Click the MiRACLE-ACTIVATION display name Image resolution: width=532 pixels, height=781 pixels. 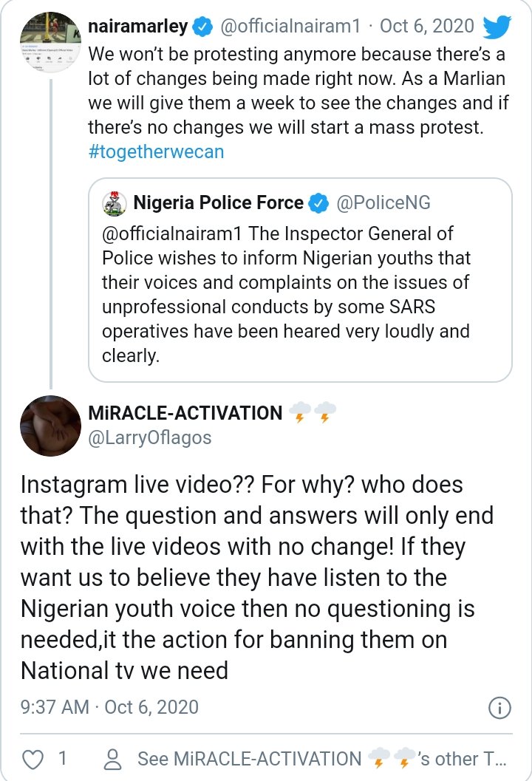coord(185,413)
